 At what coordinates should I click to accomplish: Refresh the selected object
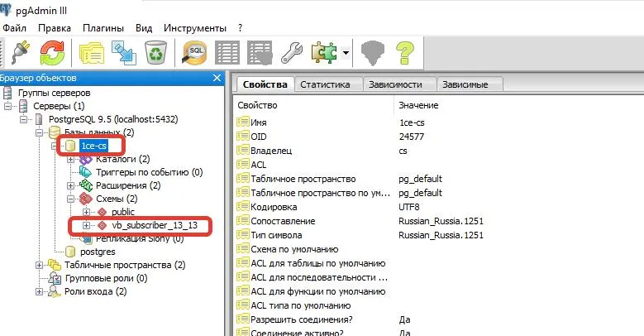click(52, 54)
